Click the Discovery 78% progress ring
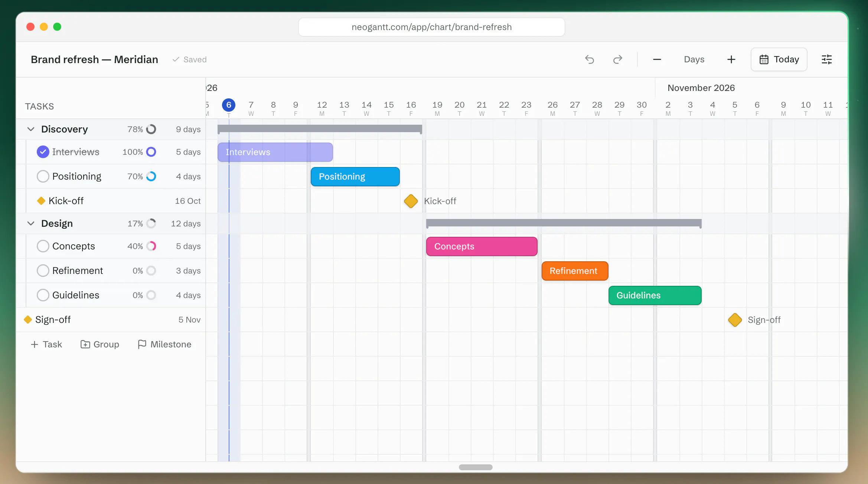This screenshot has width=868, height=484. click(x=151, y=129)
